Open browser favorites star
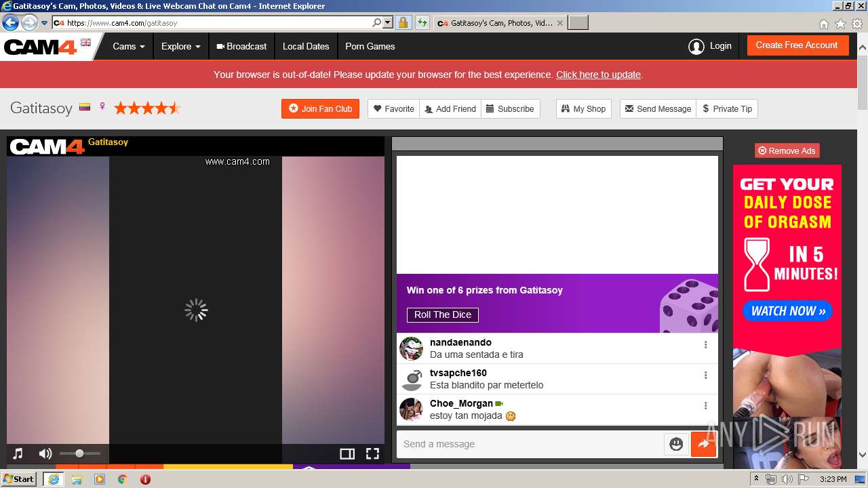This screenshot has height=488, width=868. point(840,24)
